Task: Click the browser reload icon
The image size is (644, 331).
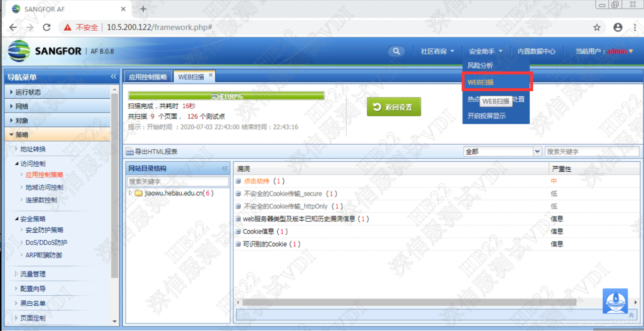Action: (46, 27)
